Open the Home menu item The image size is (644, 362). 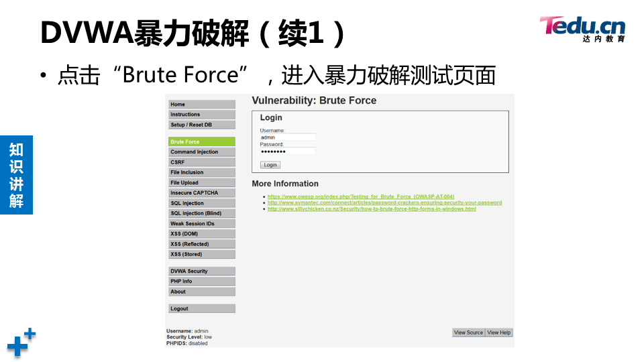202,105
